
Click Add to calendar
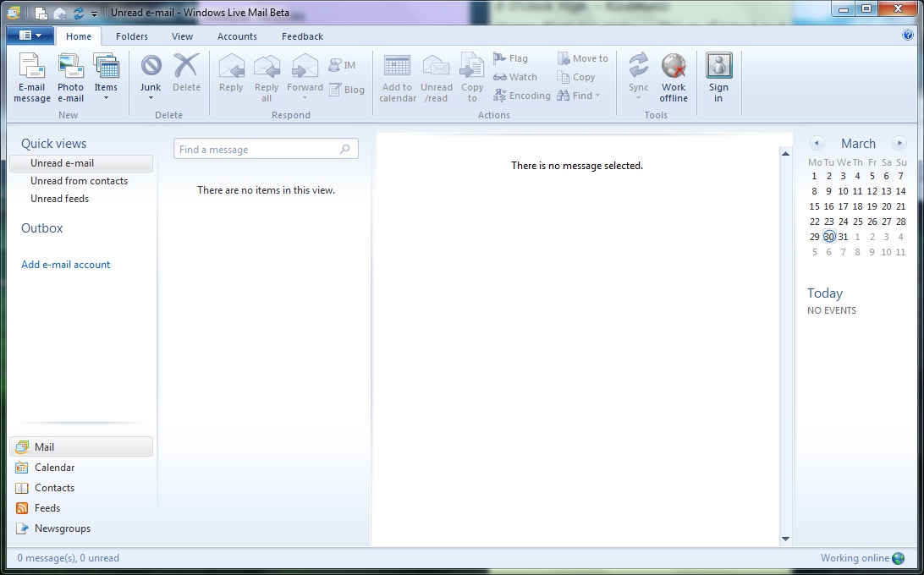[397, 78]
